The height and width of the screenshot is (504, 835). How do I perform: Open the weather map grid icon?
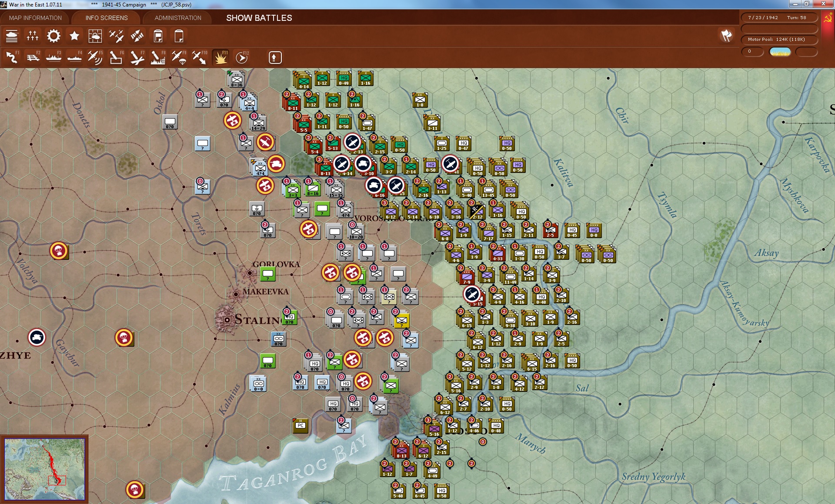click(x=95, y=36)
